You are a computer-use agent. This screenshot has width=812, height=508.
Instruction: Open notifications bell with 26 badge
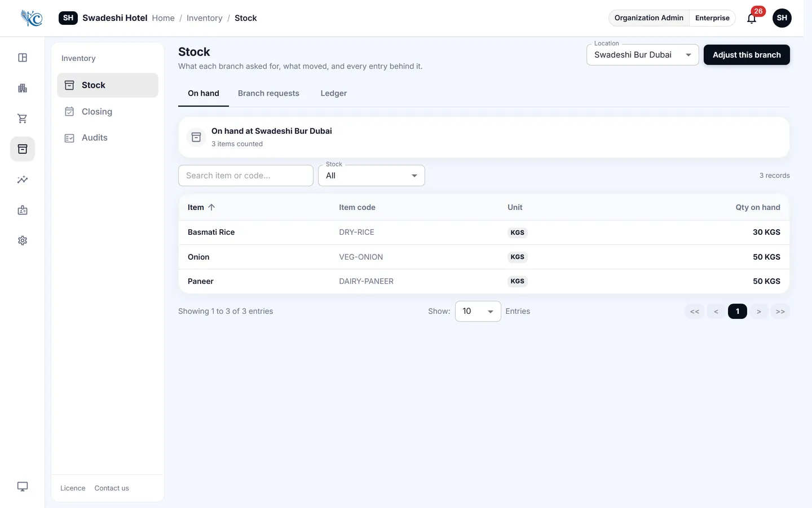pos(752,18)
